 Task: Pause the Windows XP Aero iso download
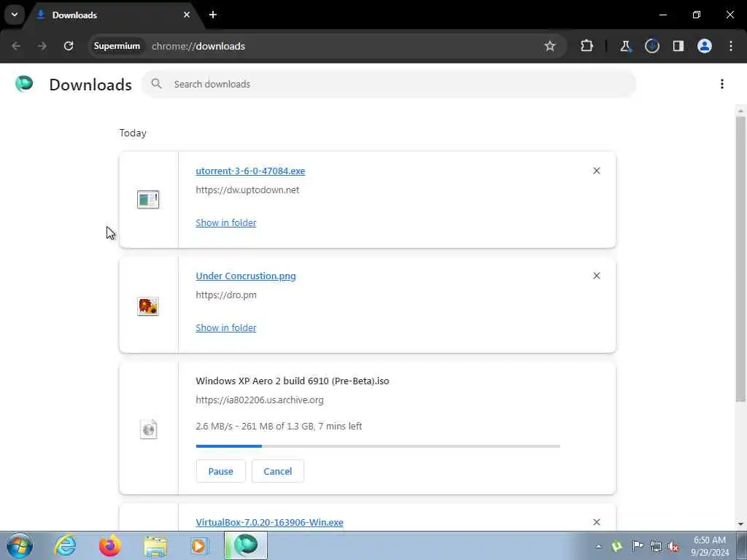(220, 472)
